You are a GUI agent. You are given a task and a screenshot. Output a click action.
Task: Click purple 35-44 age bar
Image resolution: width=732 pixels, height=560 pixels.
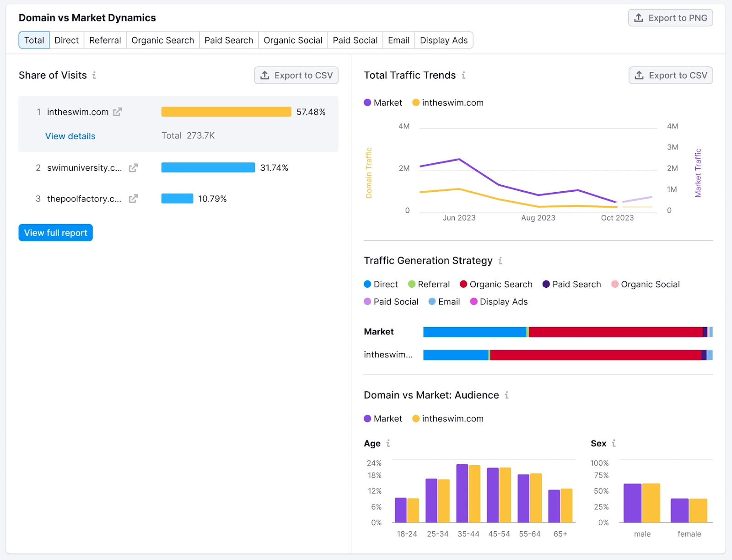click(x=462, y=493)
